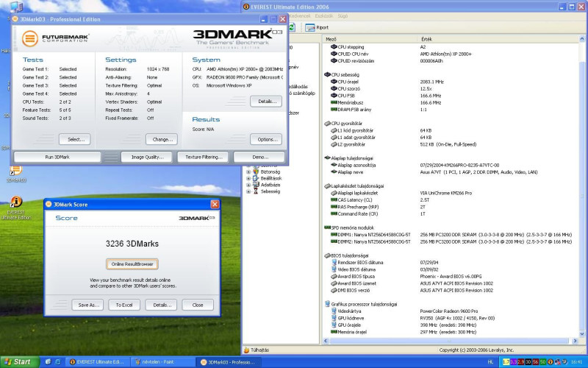Screen dimensions: 588x368
Task: Open the Kedvencek menu in EVEREST
Action: tap(300, 16)
